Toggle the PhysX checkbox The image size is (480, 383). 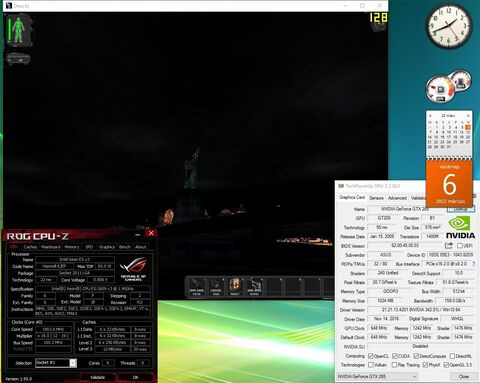425,365
